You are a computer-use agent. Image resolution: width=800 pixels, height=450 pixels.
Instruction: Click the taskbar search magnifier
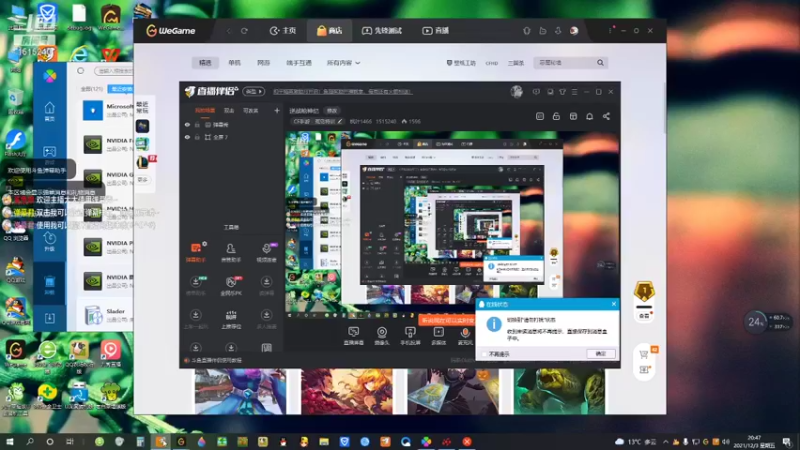(x=30, y=442)
